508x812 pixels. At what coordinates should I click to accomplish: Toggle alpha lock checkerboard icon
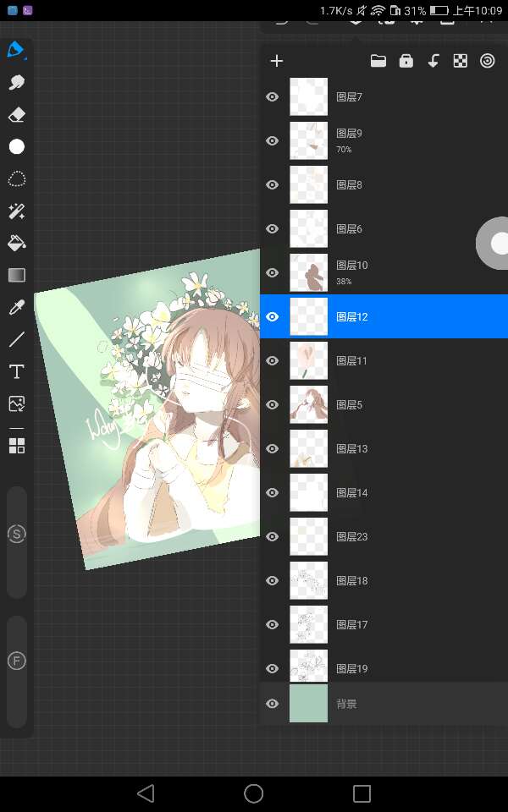click(461, 61)
